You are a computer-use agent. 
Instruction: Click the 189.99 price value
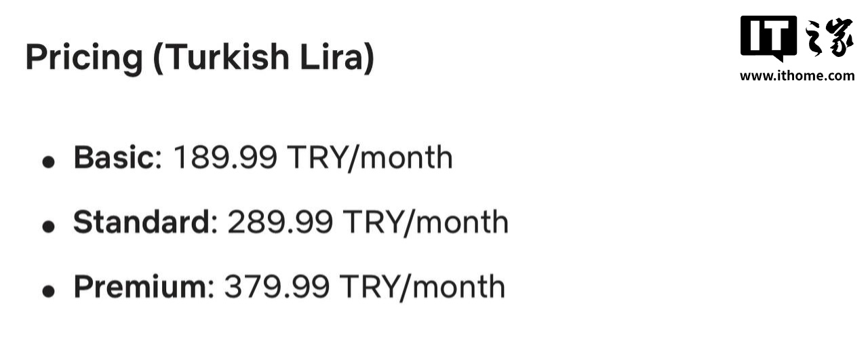(225, 157)
